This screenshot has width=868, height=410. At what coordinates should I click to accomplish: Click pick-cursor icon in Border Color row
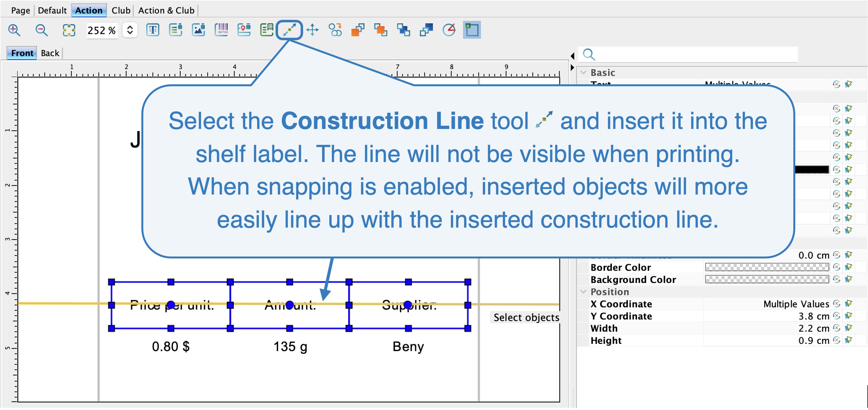848,267
